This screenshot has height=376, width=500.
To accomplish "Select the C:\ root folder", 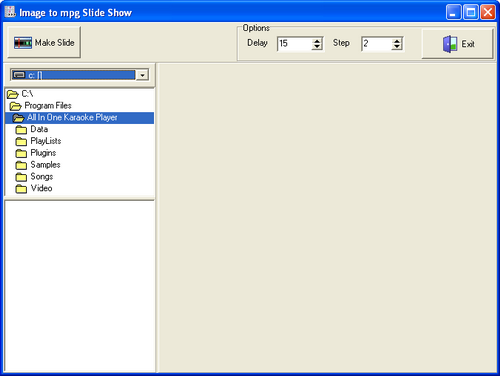I will 79,94.
